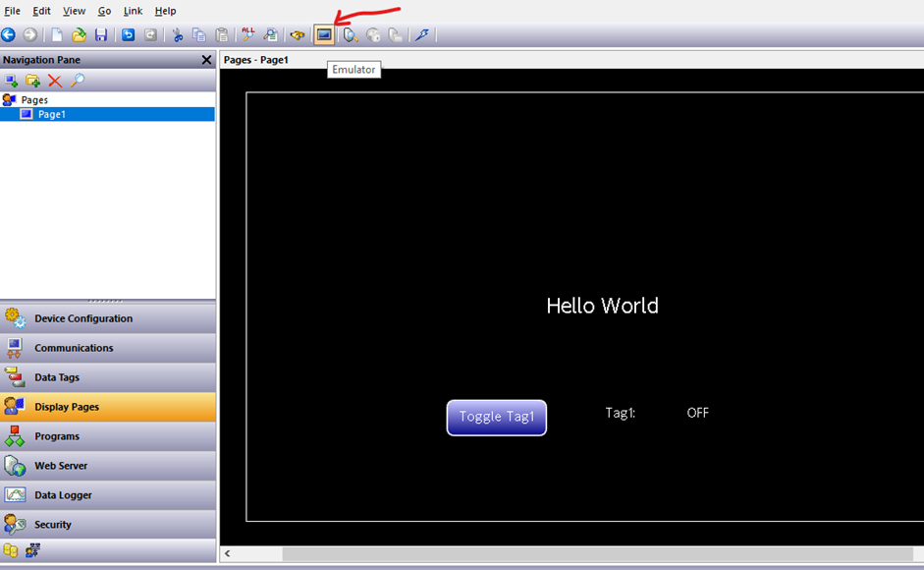Click the user network icon at pane bottom

coord(33,550)
